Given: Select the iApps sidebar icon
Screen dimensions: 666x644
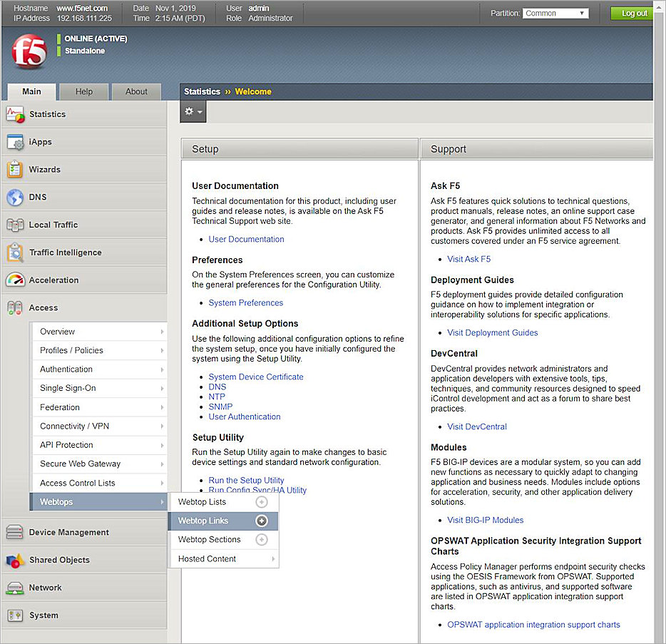Looking at the screenshot, I should (17, 142).
